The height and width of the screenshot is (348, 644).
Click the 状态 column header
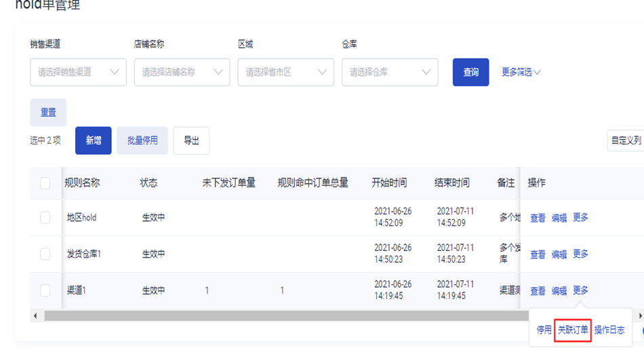pos(148,183)
